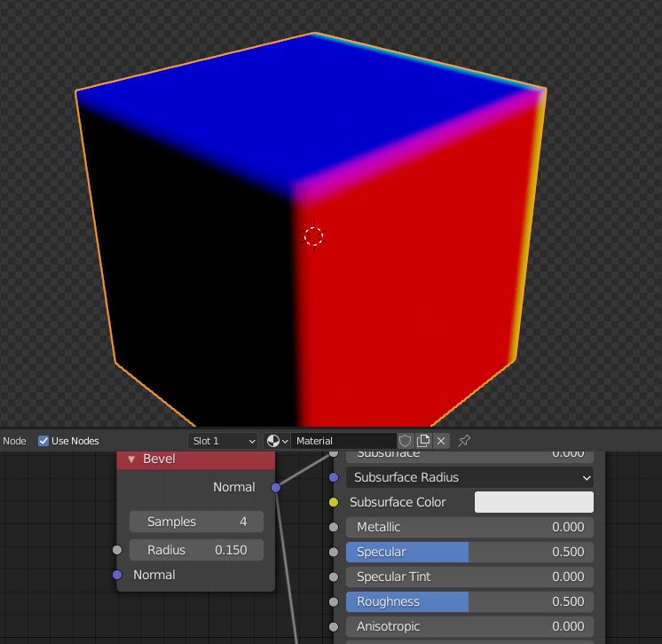The image size is (662, 644).
Task: Adjust the Specular slider
Action: tap(470, 552)
